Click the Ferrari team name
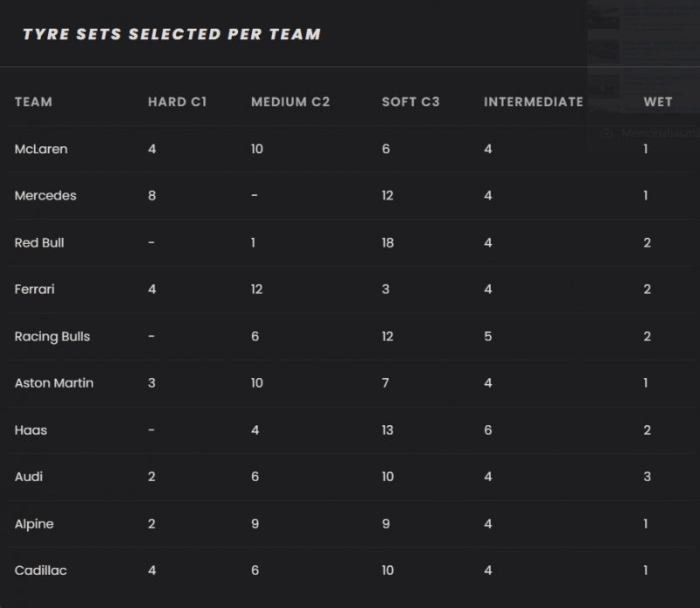The width and height of the screenshot is (700, 608). (34, 289)
